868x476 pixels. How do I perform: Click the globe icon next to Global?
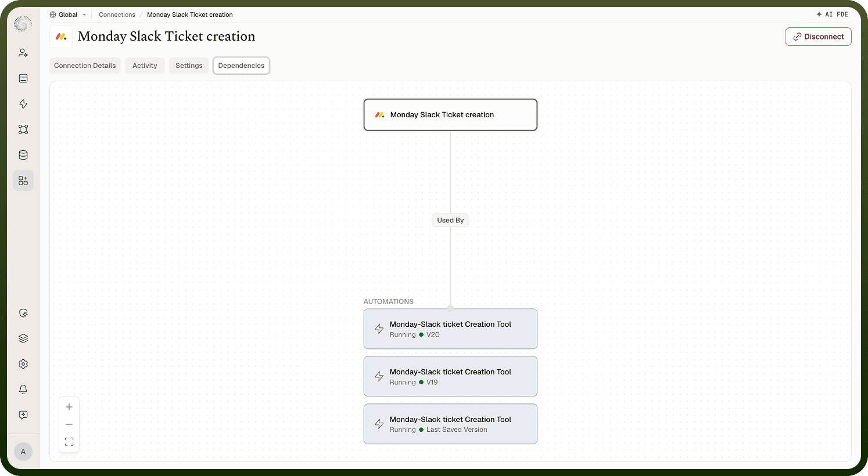53,15
